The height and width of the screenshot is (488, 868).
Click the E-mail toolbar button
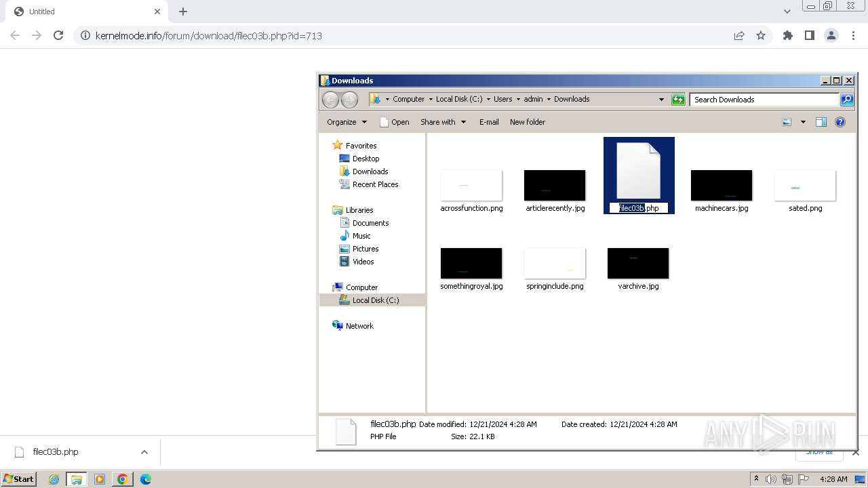coord(489,122)
